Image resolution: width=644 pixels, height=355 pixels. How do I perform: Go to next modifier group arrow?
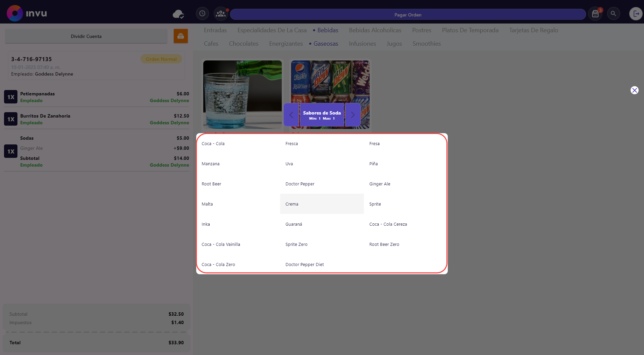pyautogui.click(x=353, y=115)
